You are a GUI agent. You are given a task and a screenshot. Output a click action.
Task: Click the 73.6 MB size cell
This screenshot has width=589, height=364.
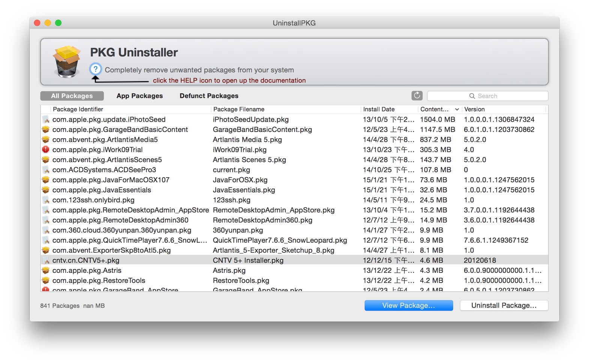click(433, 180)
